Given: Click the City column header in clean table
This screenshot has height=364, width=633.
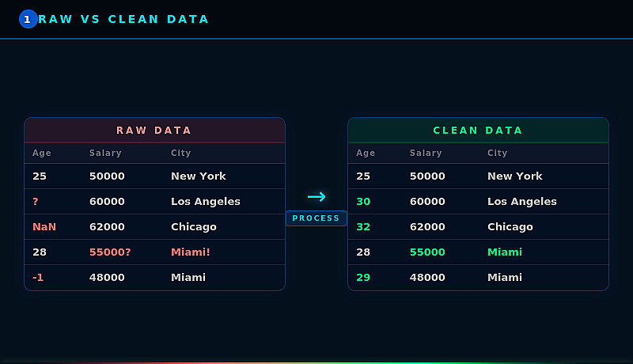Looking at the screenshot, I should pyautogui.click(x=497, y=153).
